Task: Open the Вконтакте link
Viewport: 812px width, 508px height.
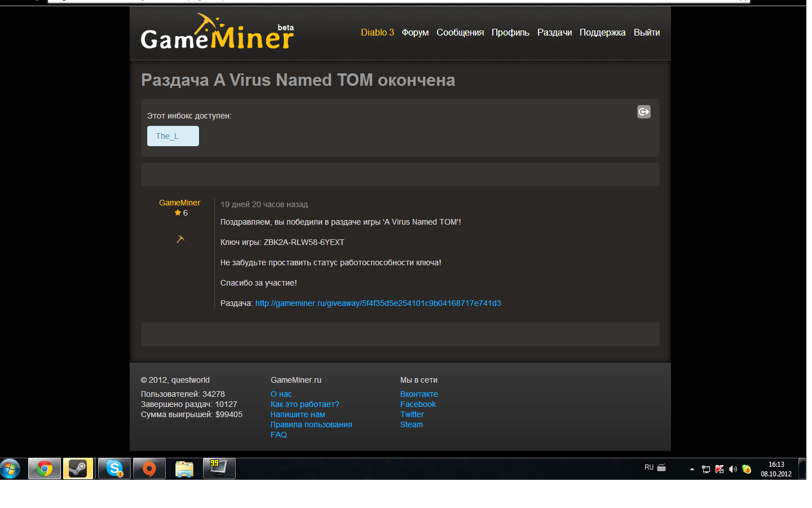Action: [419, 394]
